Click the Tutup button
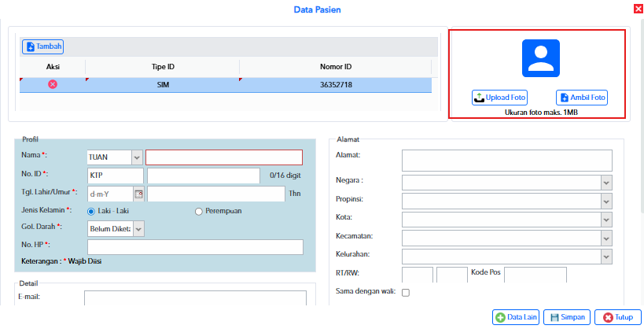The height and width of the screenshot is (329, 644). 617,317
